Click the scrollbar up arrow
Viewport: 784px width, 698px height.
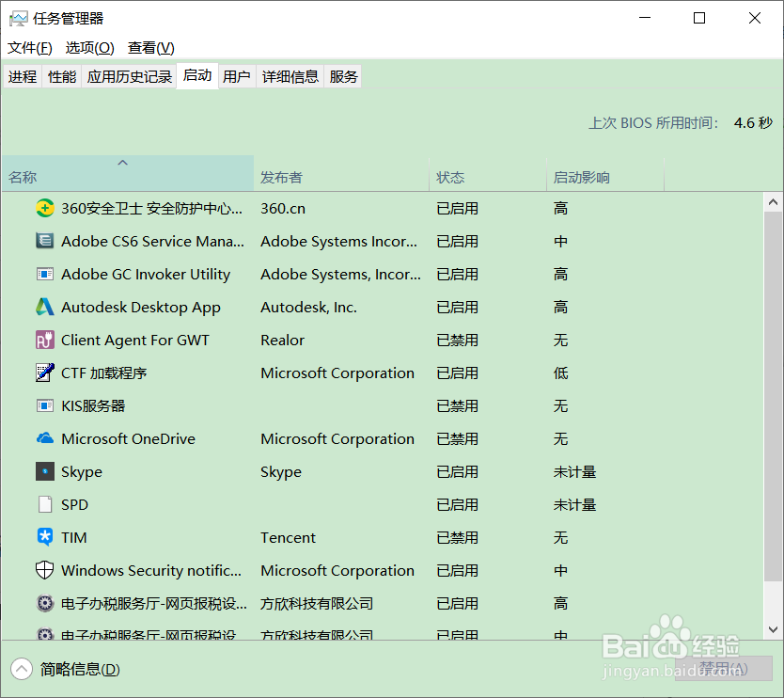pyautogui.click(x=774, y=199)
